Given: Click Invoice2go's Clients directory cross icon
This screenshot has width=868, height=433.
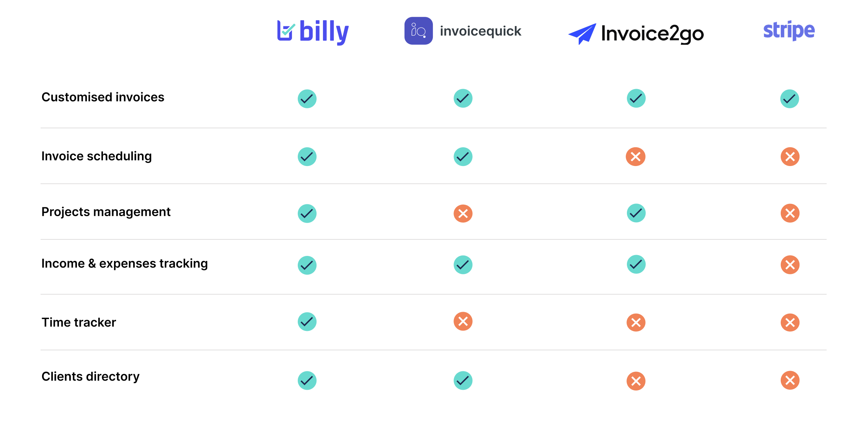Looking at the screenshot, I should click(636, 381).
